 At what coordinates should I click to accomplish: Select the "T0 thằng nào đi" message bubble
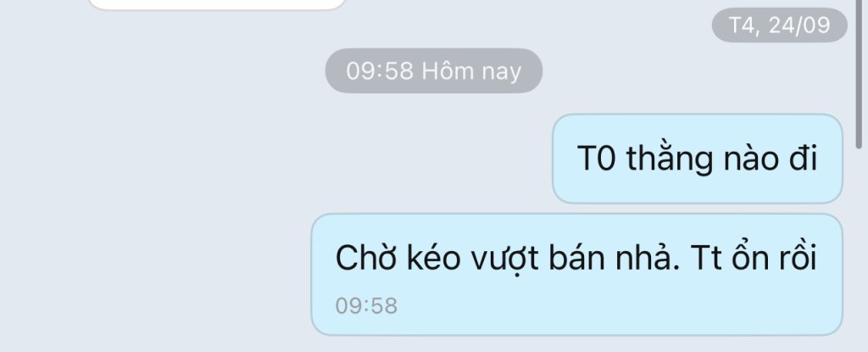click(x=698, y=159)
